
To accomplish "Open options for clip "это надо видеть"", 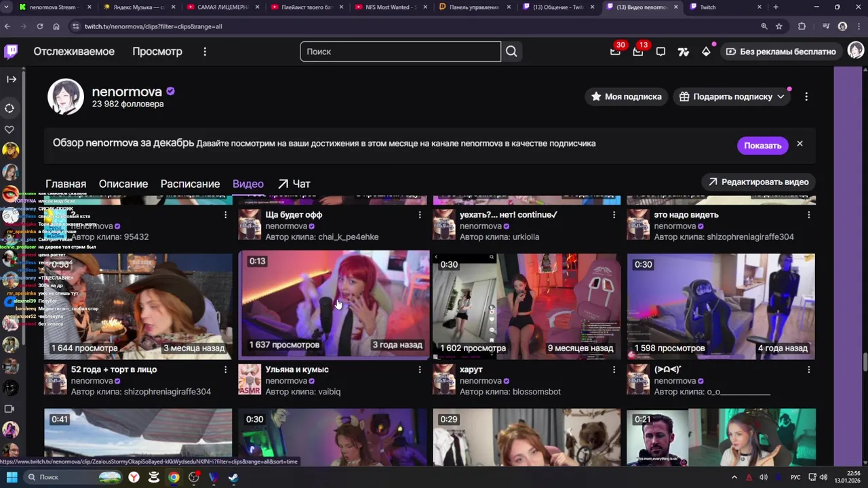I will [808, 215].
